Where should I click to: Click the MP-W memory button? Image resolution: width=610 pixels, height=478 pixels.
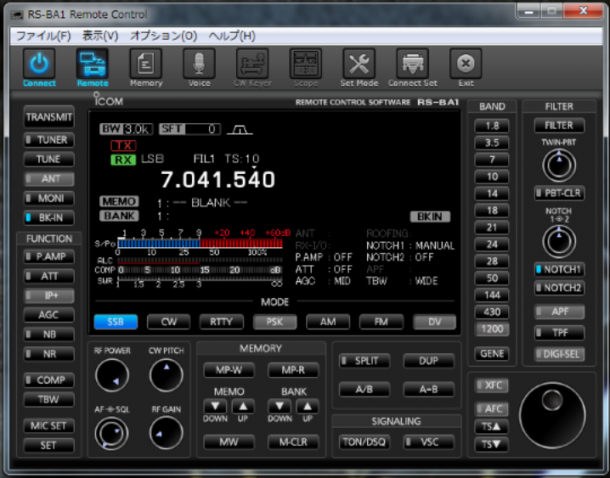tap(229, 370)
